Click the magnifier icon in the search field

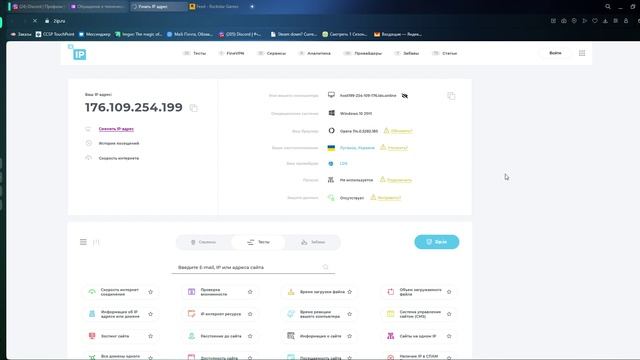coord(326,267)
